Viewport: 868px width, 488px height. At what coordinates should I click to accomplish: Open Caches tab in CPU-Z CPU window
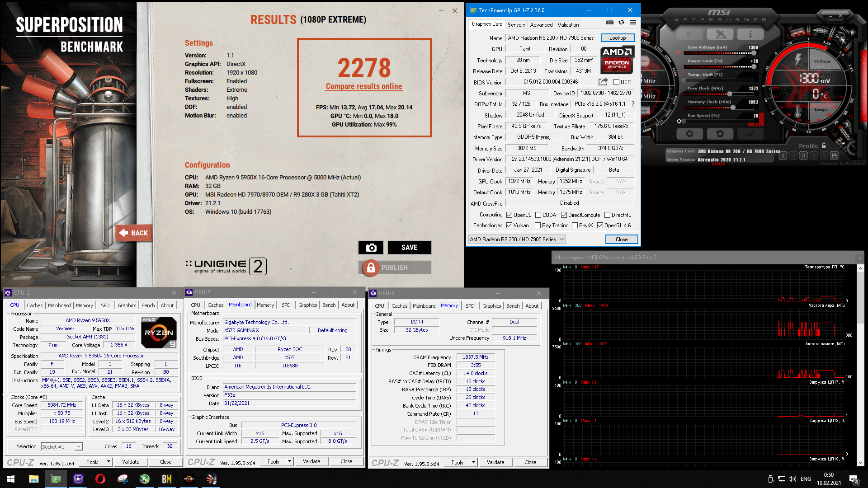[35, 305]
